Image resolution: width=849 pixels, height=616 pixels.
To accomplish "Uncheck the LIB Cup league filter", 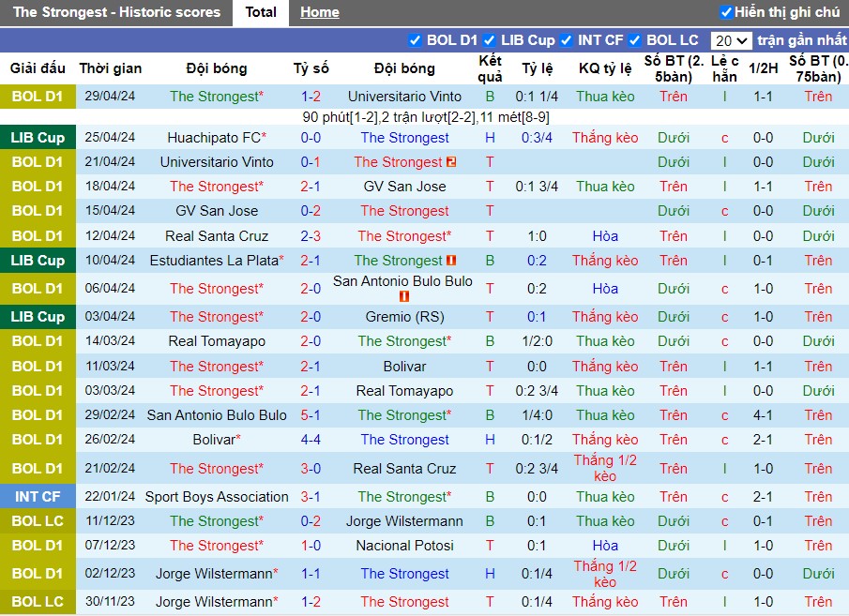I will [489, 40].
